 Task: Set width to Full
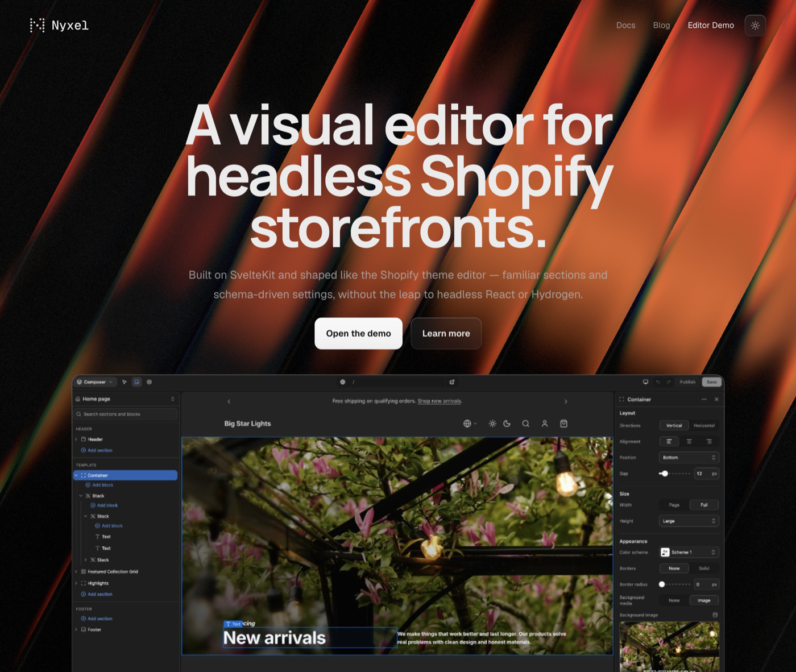tap(704, 505)
